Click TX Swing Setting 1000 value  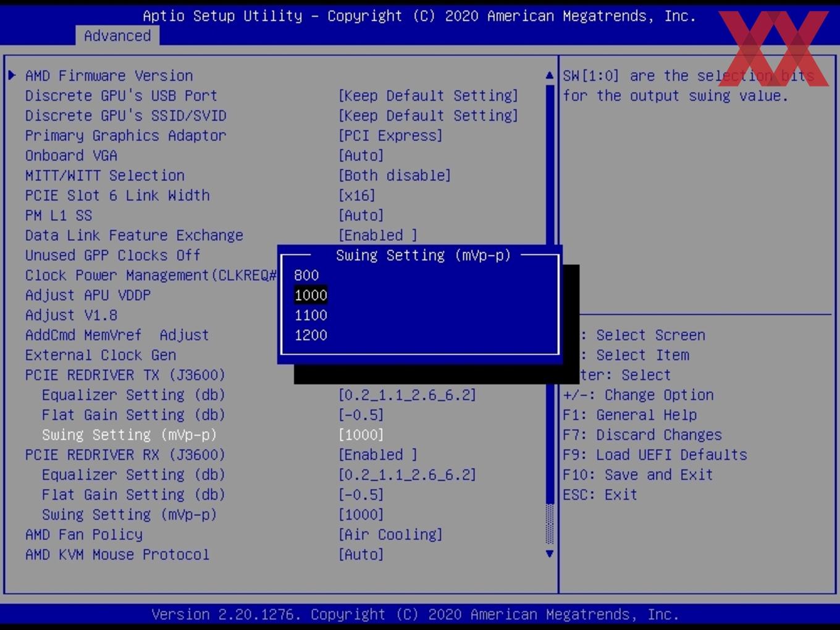(361, 435)
